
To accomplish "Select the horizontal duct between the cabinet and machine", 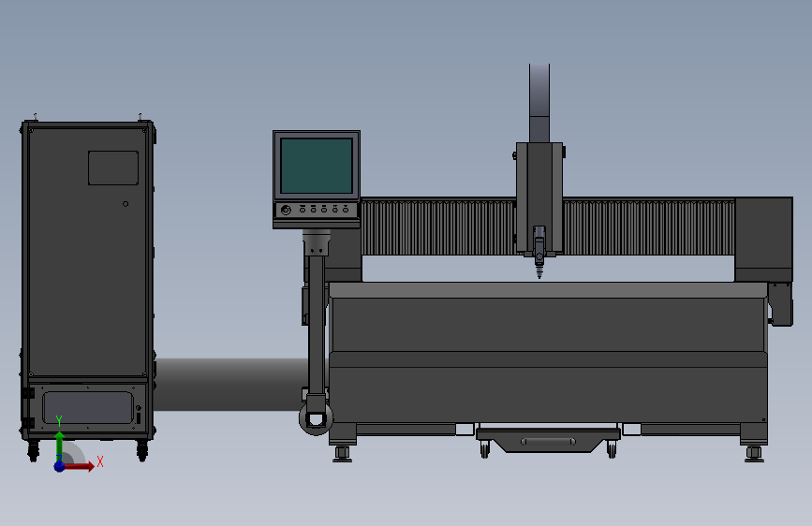I will point(230,385).
